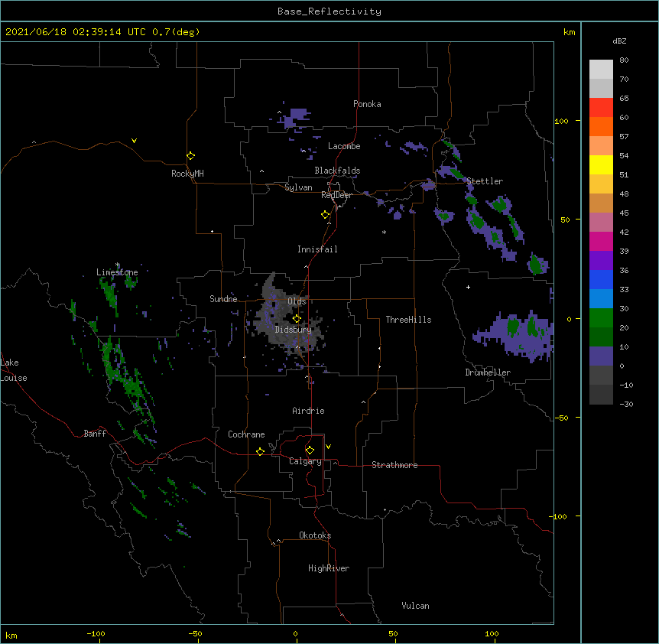Click the Cochrane town label
Viewport: 659px width, 644px height.
click(x=246, y=434)
